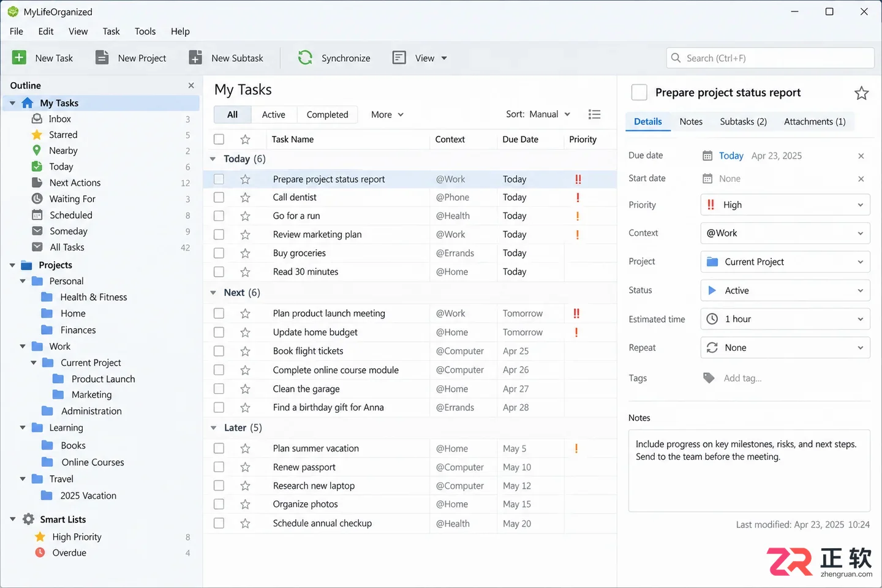Mark Prepare project status report complete in details
The height and width of the screenshot is (588, 882).
[x=639, y=92]
